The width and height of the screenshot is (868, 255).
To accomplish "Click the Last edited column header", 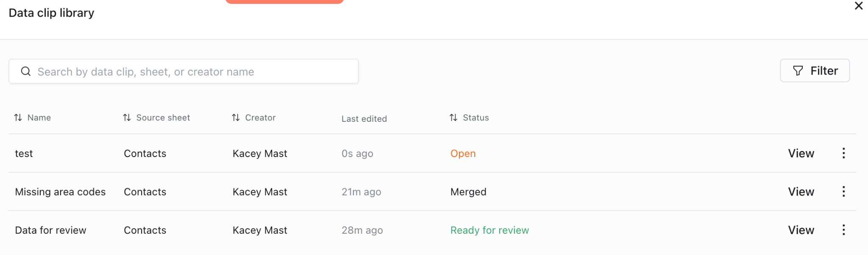I will [364, 119].
